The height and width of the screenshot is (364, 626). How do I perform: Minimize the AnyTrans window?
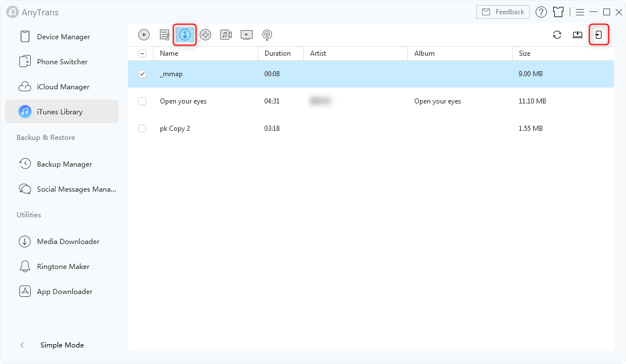point(594,12)
